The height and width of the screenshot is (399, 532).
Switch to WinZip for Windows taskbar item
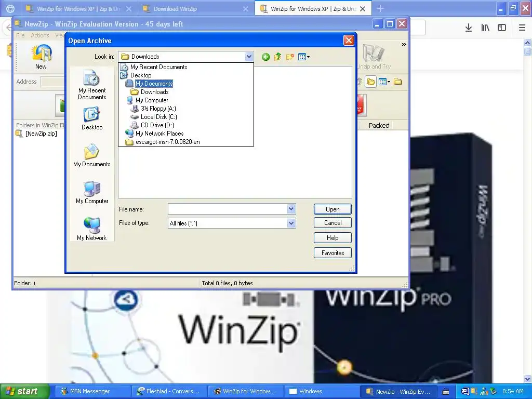(245, 391)
